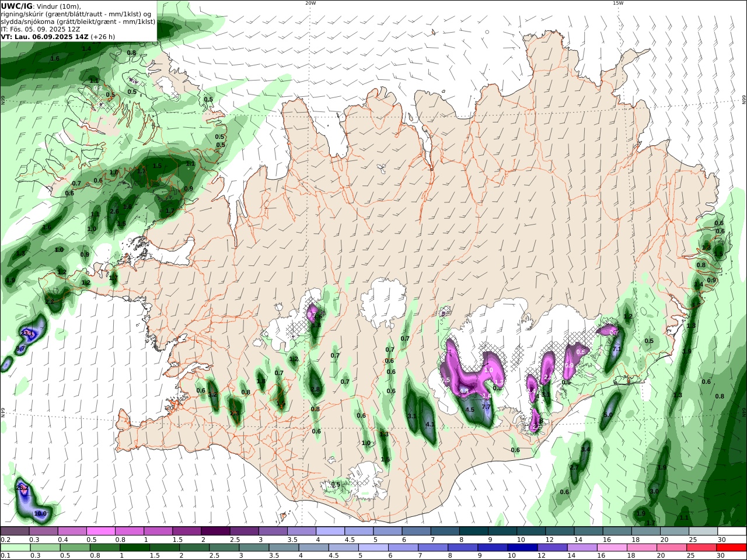Image resolution: width=747 pixels, height=560 pixels.
Task: Click the bright pink swatch between 0.5 and 0.8 in upper legend row
Action: (x=101, y=531)
